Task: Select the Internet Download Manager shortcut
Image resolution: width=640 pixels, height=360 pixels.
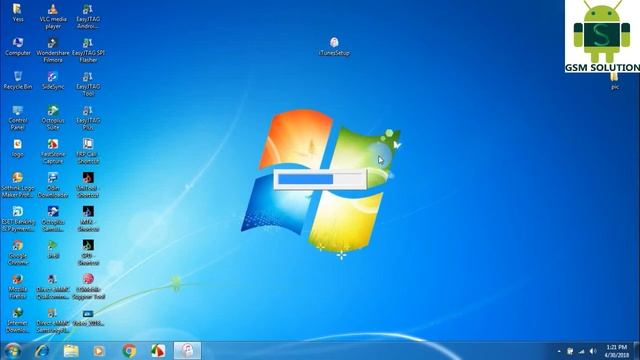Action: 18,321
